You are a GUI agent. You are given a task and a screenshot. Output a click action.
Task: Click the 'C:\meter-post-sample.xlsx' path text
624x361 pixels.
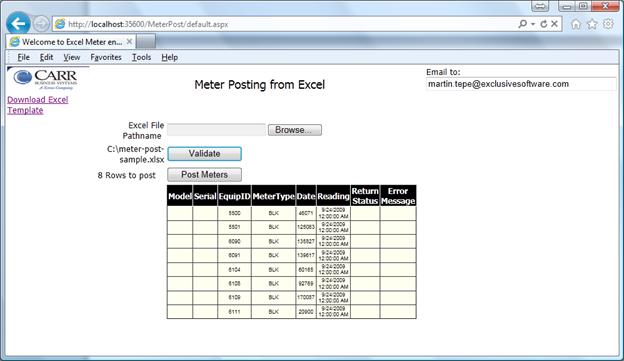136,154
